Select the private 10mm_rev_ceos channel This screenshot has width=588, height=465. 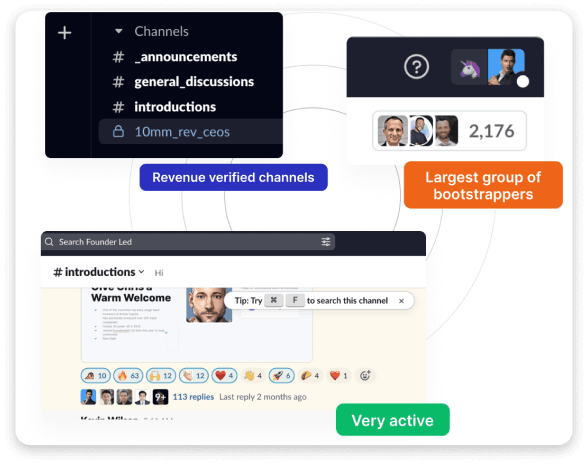190,132
